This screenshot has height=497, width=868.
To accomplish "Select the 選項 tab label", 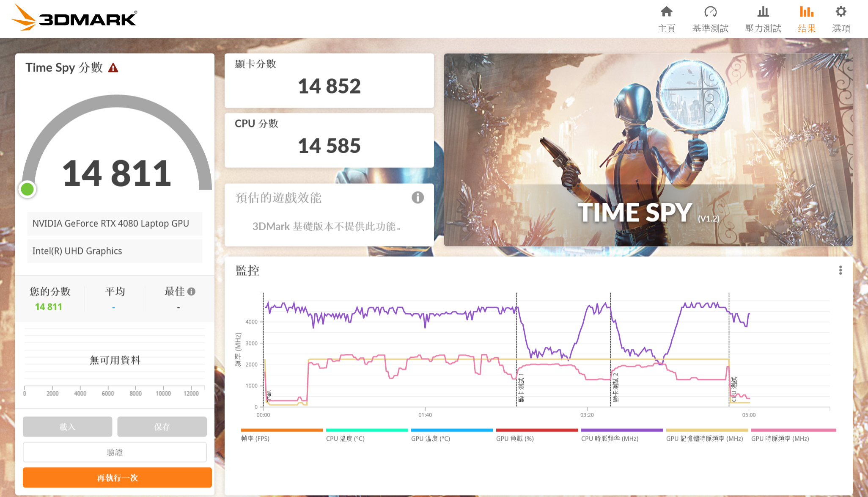I will pos(841,28).
